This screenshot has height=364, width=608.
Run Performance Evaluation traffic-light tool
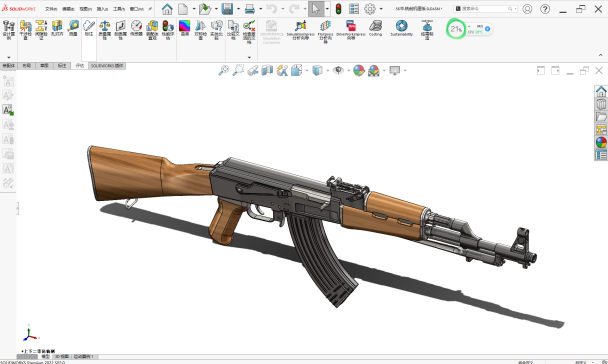pos(168,29)
